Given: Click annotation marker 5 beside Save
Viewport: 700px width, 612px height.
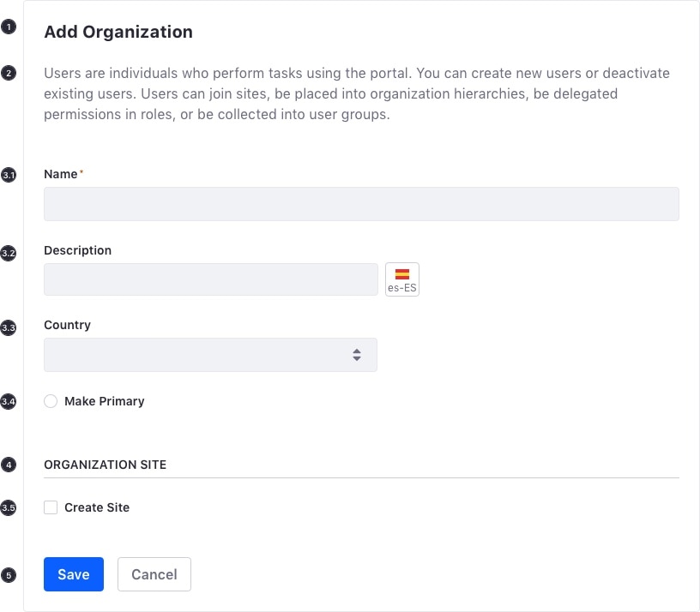Looking at the screenshot, I should pyautogui.click(x=9, y=575).
